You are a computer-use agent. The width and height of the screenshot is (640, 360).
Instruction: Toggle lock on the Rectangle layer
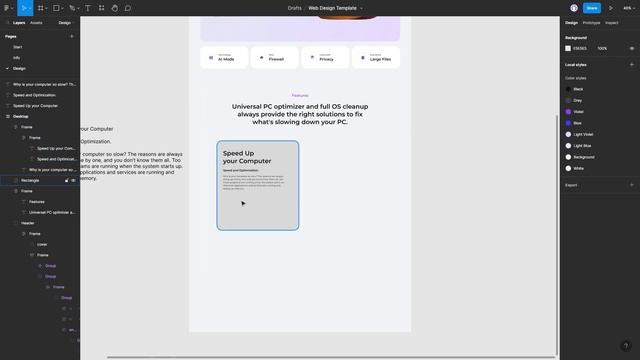coord(67,180)
